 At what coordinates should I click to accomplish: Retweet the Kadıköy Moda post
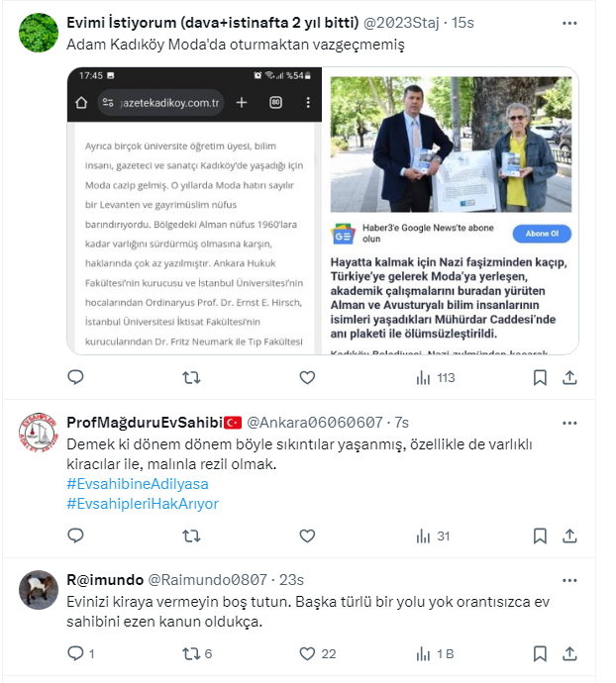pyautogui.click(x=191, y=377)
